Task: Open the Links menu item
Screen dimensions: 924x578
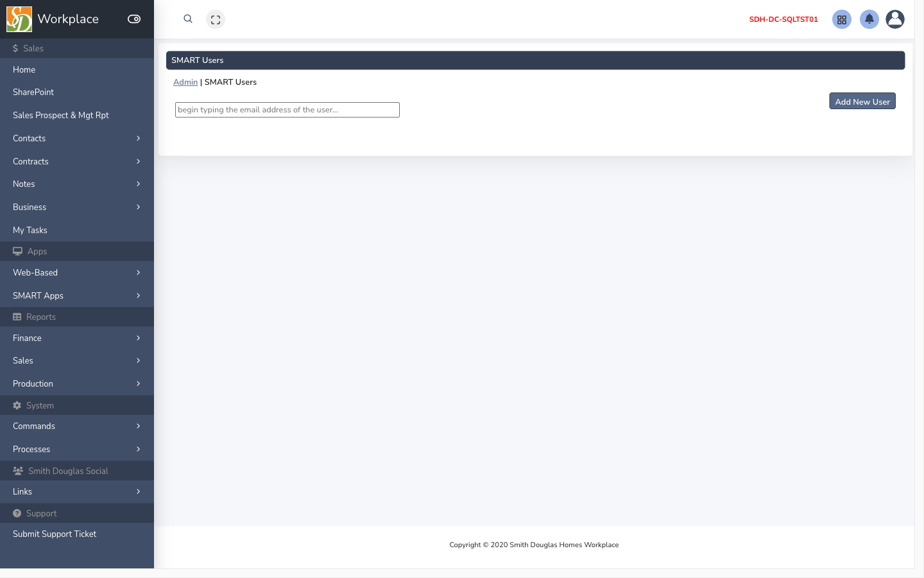Action: coord(77,491)
